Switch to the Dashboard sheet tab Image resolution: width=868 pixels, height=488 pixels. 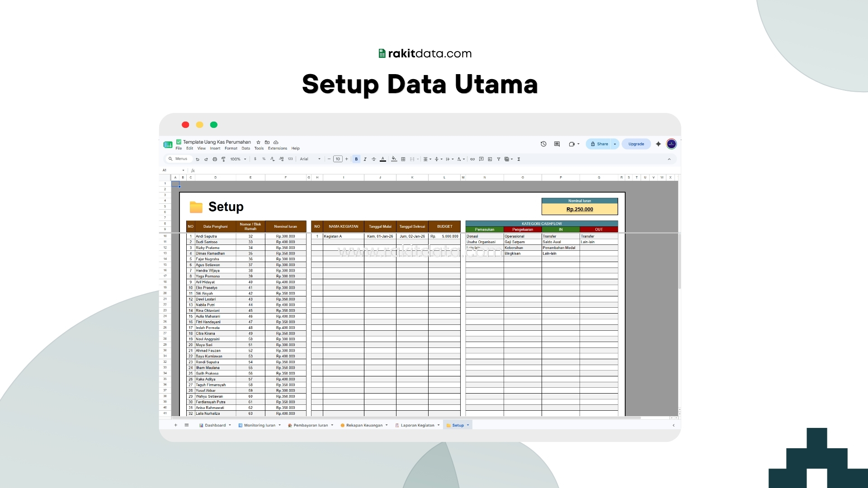215,425
